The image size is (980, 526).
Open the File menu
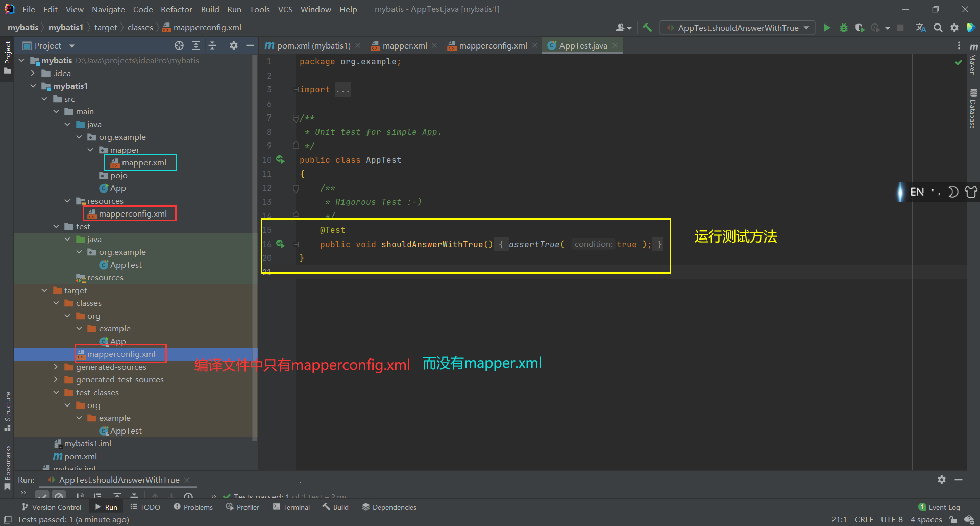[x=29, y=9]
